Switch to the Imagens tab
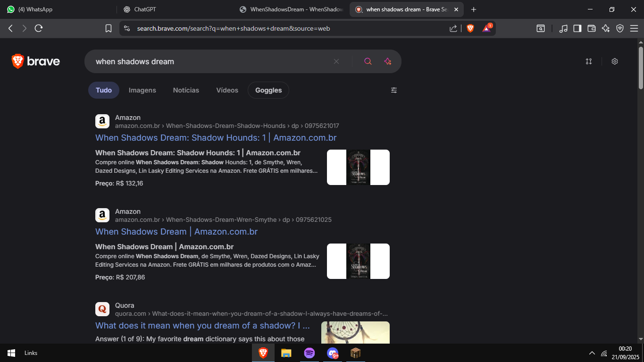 pos(142,90)
